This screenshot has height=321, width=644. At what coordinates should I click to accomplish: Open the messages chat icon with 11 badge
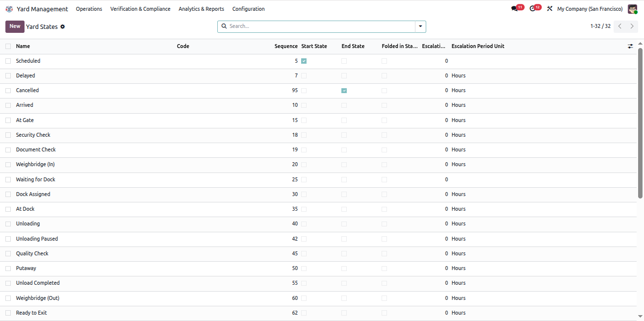pos(515,9)
